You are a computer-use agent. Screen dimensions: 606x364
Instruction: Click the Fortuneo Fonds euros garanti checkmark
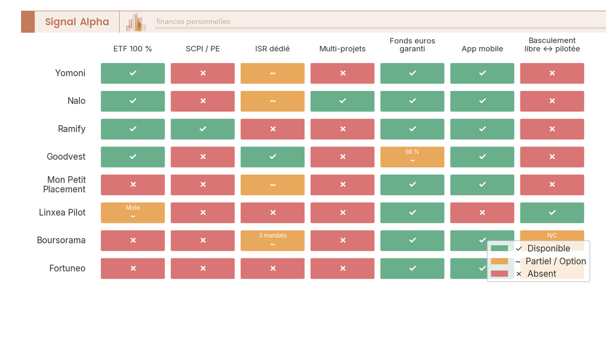[412, 268]
